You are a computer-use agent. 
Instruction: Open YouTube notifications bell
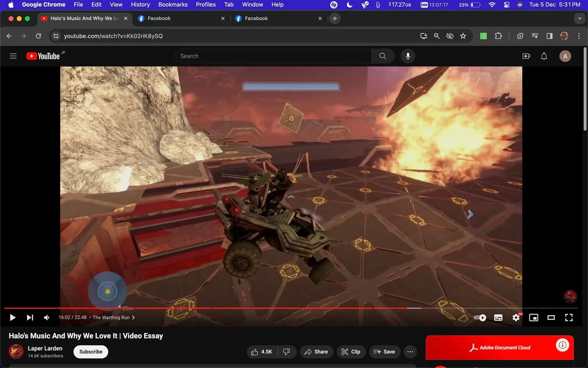(544, 56)
